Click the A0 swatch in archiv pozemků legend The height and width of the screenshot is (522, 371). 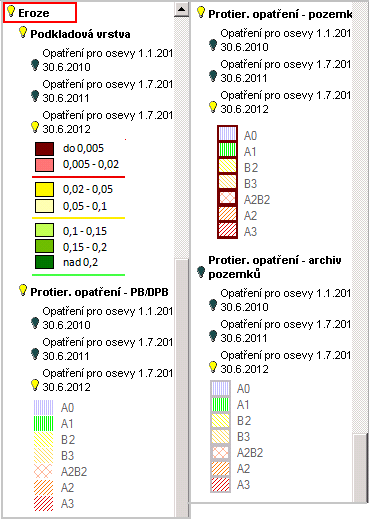coord(220,388)
